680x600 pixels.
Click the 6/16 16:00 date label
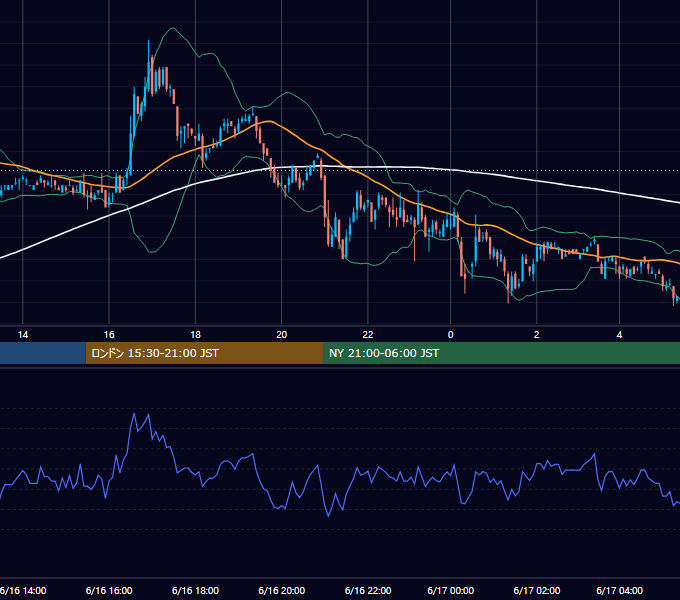pyautogui.click(x=109, y=590)
